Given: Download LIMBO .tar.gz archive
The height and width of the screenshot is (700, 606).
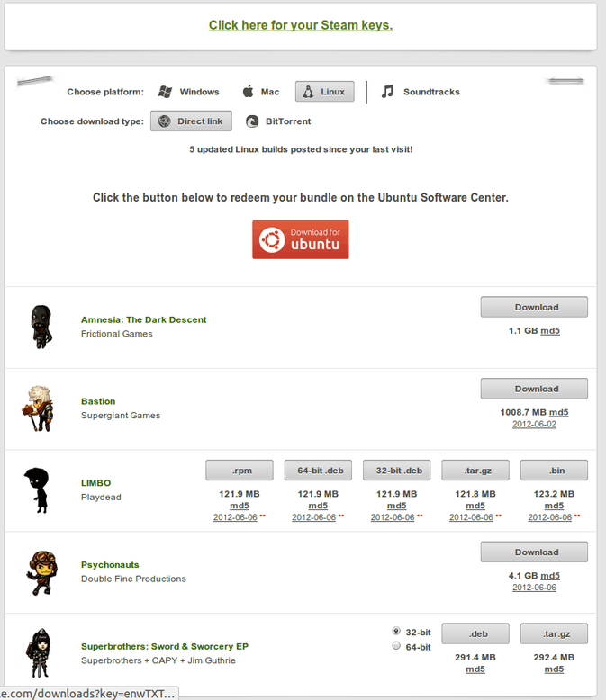Looking at the screenshot, I should click(x=475, y=470).
